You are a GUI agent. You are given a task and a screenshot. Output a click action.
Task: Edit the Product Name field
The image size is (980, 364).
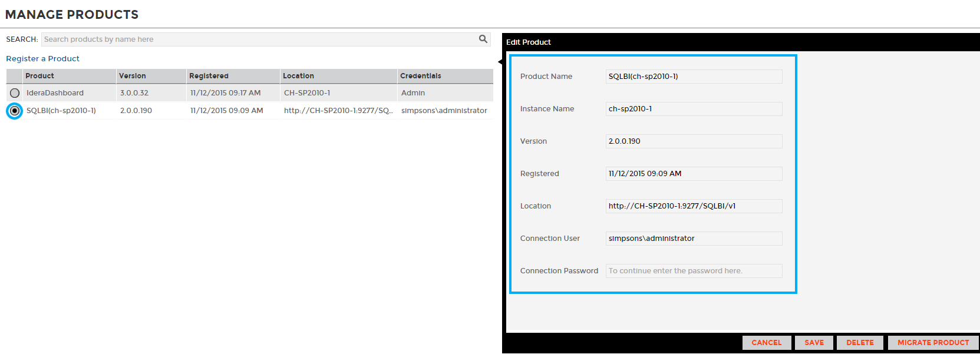coord(694,77)
